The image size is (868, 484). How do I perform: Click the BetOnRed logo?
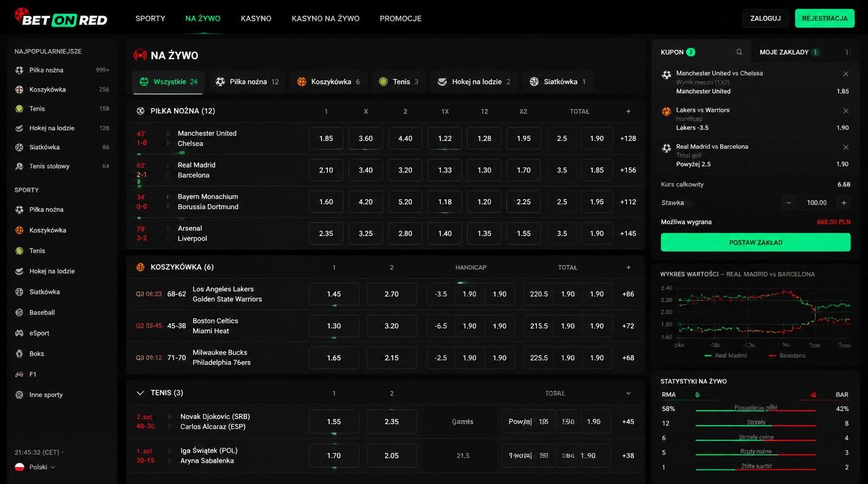coord(61,18)
